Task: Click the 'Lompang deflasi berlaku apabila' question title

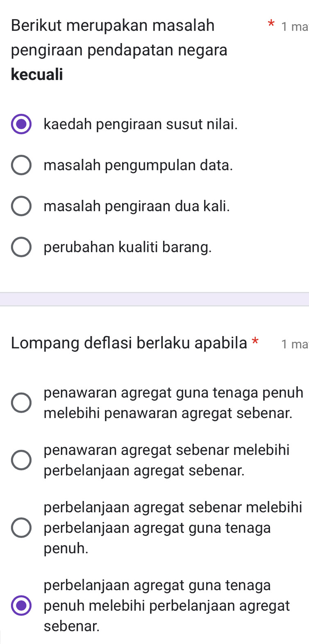Action: [x=130, y=343]
